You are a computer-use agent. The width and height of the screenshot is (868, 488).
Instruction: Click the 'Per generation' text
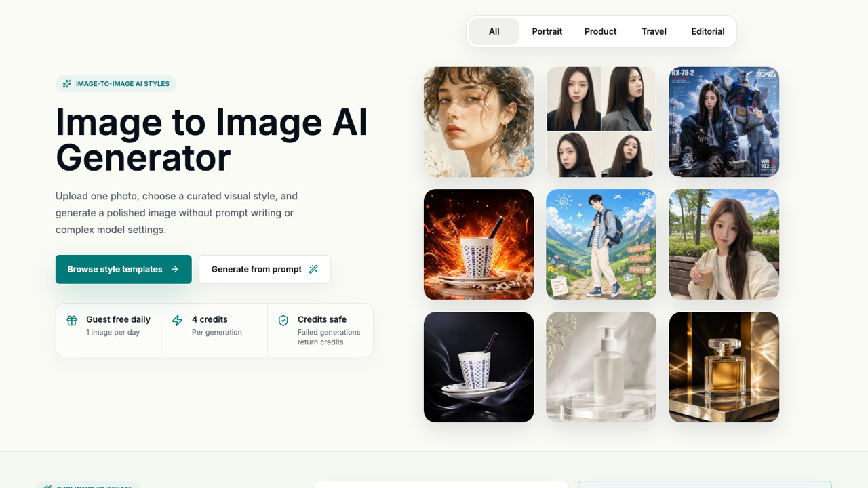(x=217, y=333)
